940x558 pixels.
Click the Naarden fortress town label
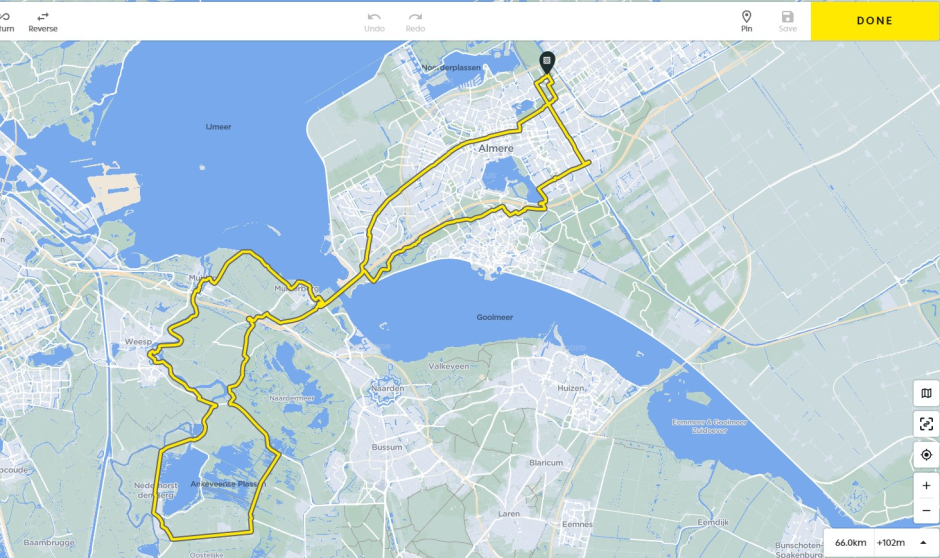point(387,388)
